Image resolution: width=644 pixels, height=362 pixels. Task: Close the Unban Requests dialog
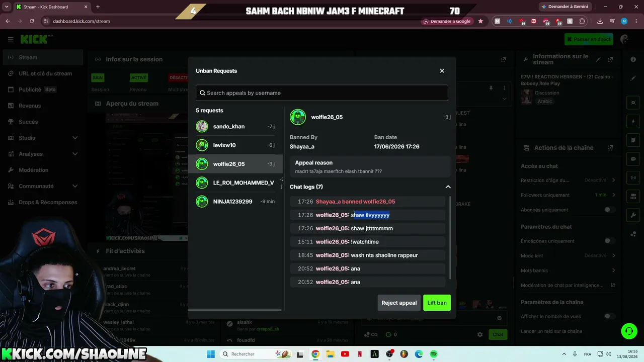[442, 71]
